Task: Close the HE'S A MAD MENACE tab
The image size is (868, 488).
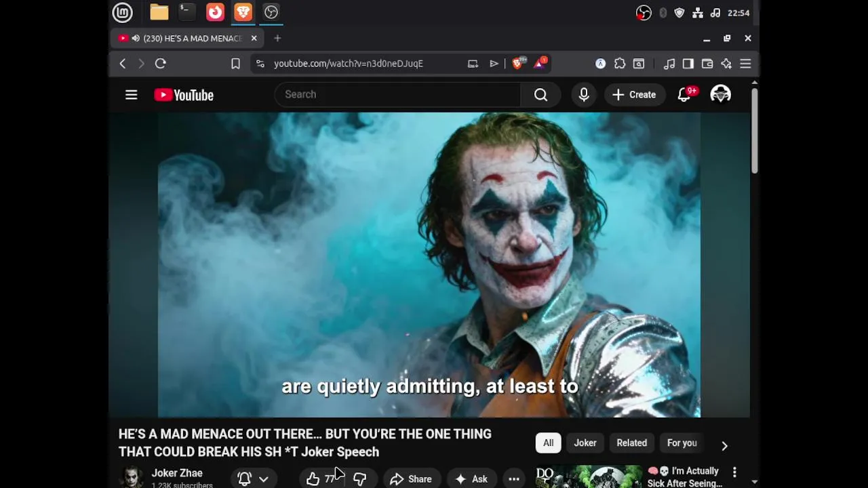Action: click(x=254, y=39)
